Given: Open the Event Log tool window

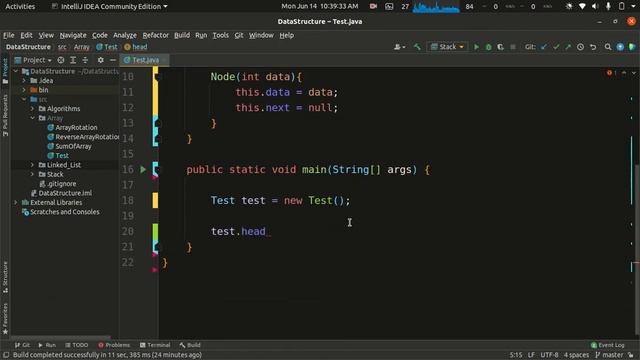Looking at the screenshot, I should (607, 345).
